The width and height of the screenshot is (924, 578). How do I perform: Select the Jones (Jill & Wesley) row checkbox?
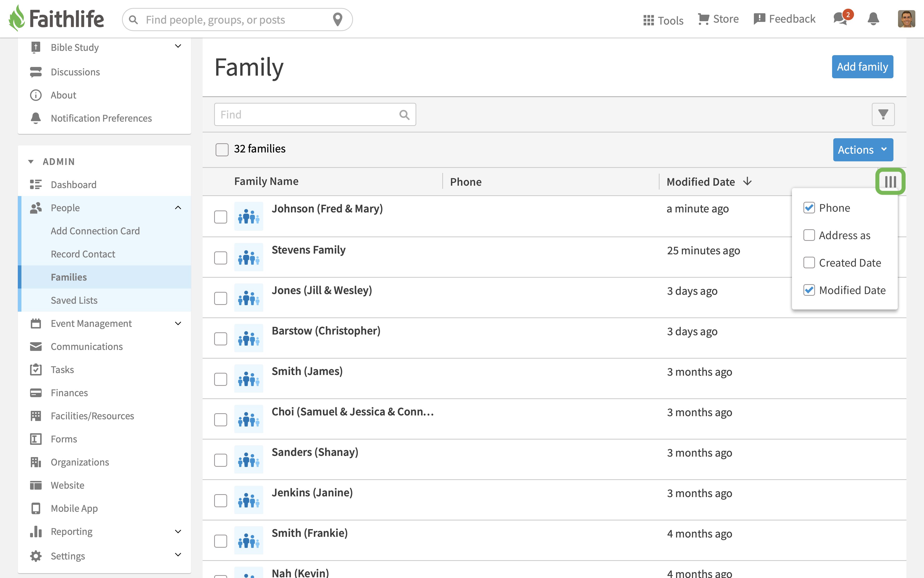[x=221, y=298]
